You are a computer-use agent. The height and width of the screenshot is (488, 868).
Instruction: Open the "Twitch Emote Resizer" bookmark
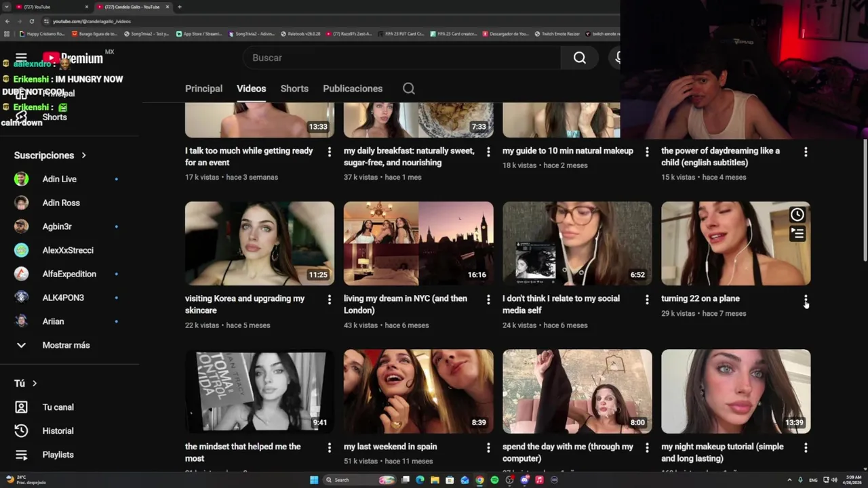(557, 33)
